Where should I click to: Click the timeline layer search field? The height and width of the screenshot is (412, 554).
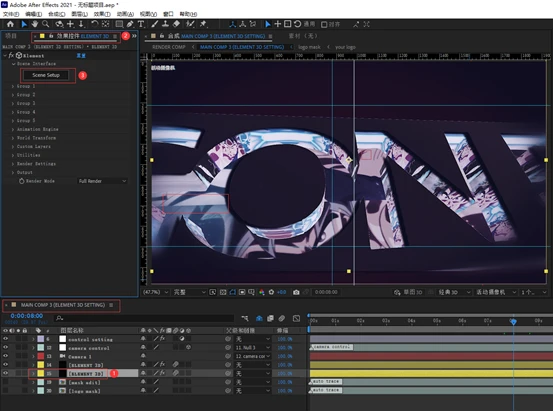(x=145, y=318)
